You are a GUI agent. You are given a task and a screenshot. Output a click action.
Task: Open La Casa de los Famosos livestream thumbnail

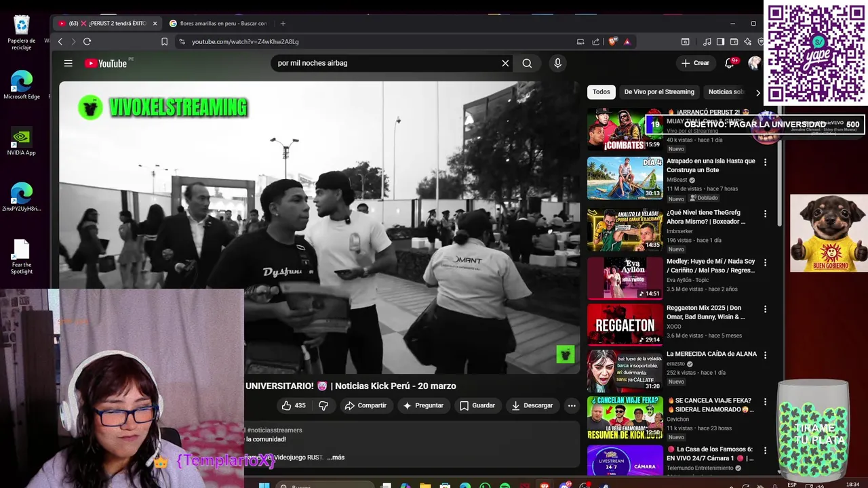point(625,461)
